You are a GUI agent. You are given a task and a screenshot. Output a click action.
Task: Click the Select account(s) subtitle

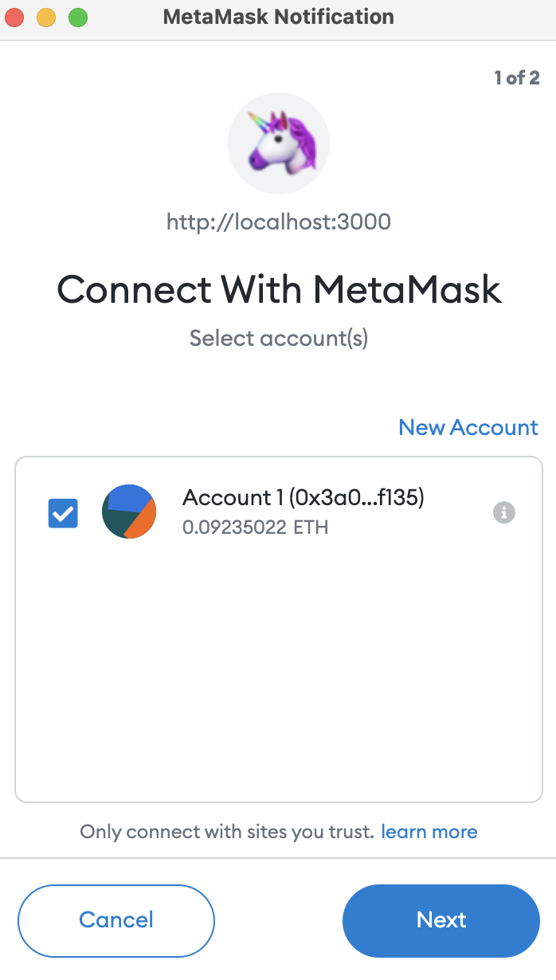click(279, 339)
